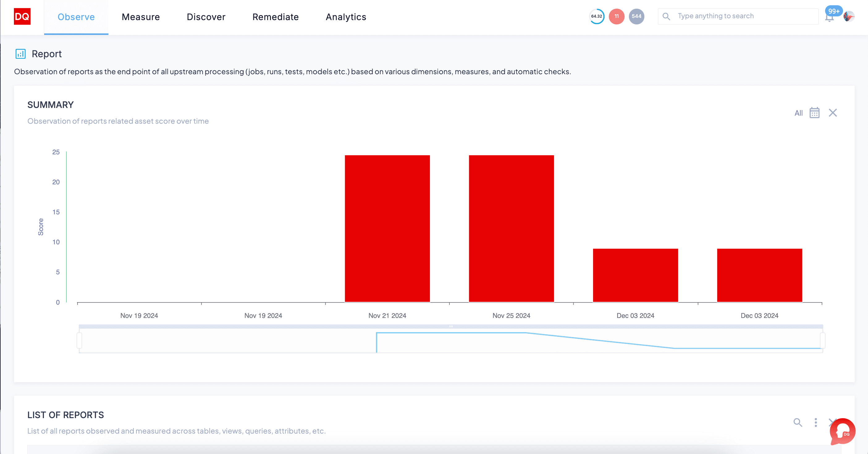
Task: Open the Analytics tab
Action: (346, 17)
